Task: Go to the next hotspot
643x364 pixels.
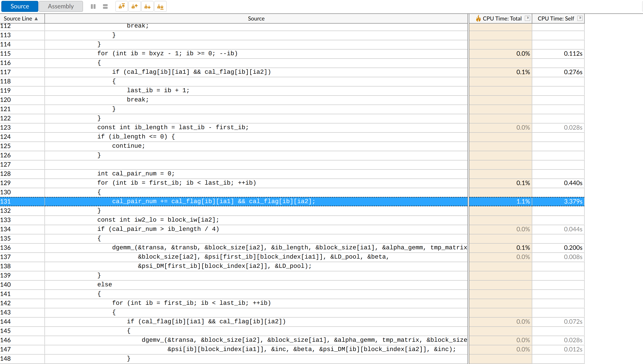Action: 147,7
